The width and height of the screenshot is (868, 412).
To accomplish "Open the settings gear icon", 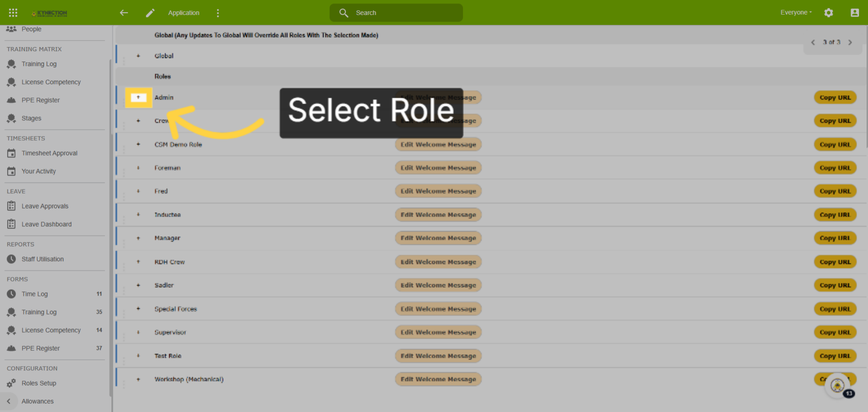I will (x=829, y=13).
